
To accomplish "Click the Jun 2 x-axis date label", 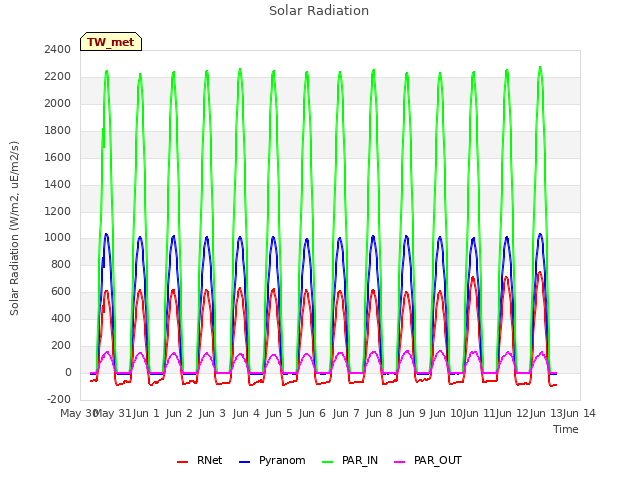I will (x=179, y=413).
